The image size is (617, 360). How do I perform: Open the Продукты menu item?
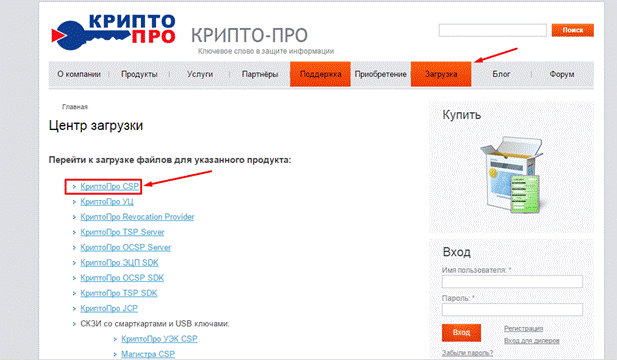tap(139, 74)
